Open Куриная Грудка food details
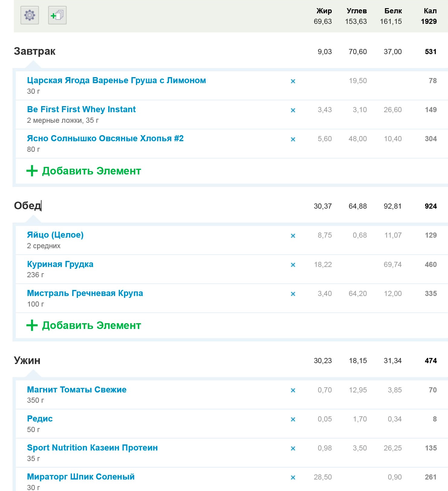 click(x=60, y=264)
